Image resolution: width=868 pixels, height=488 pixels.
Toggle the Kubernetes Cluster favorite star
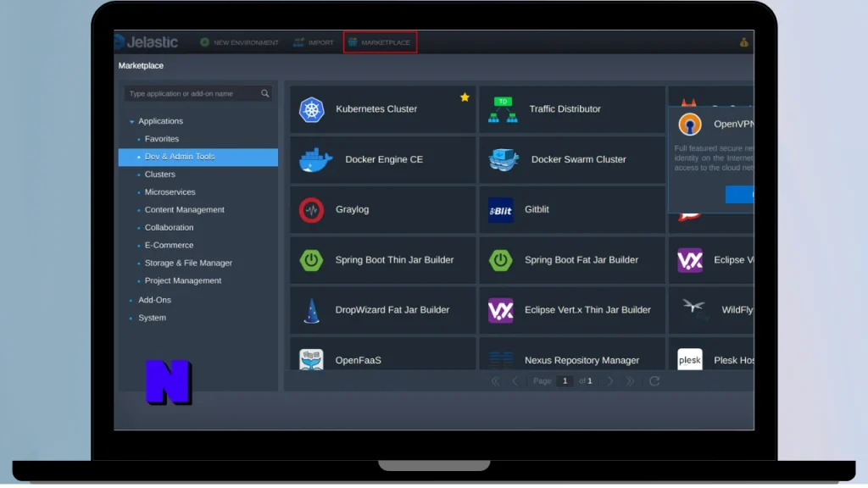[x=465, y=97]
